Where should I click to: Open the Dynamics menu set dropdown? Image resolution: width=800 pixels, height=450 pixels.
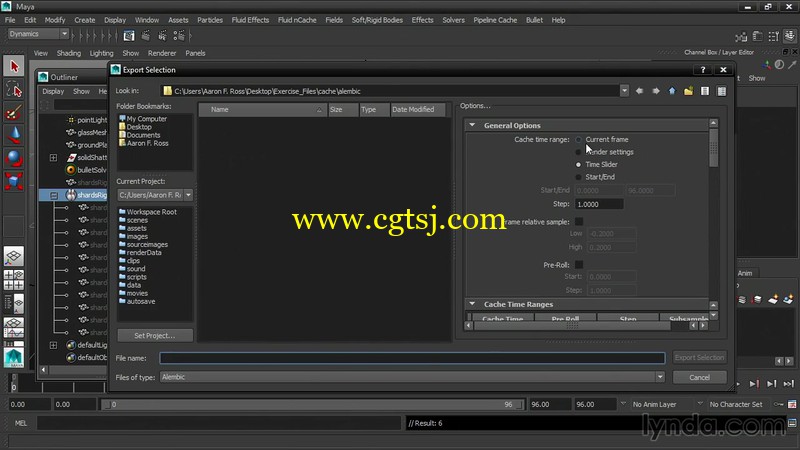point(64,34)
